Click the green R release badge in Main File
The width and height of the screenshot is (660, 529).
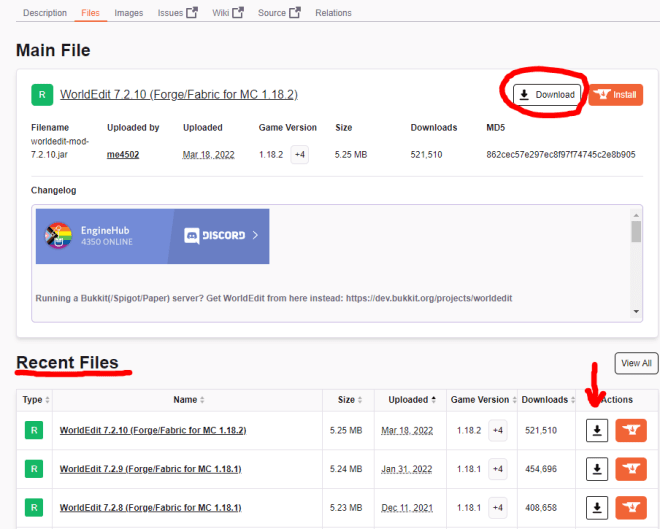42,95
